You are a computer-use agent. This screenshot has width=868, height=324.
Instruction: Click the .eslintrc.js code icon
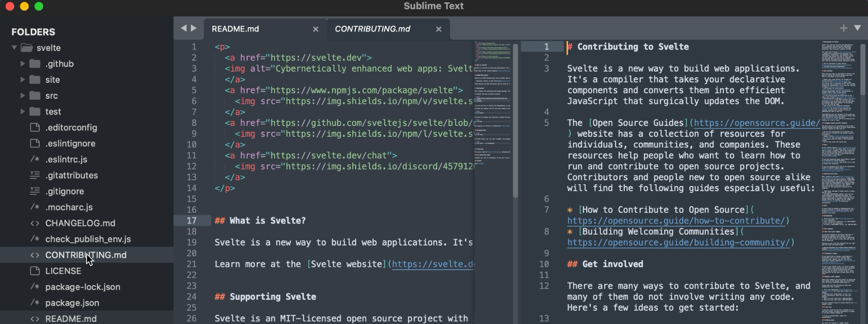point(35,159)
